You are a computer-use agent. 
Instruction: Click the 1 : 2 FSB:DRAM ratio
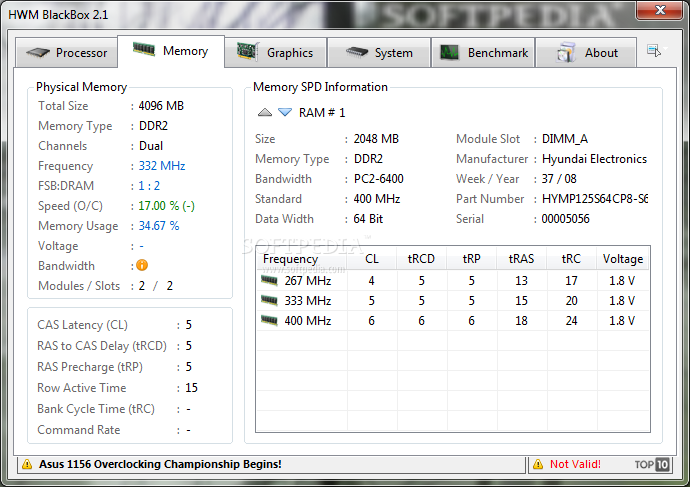149,186
